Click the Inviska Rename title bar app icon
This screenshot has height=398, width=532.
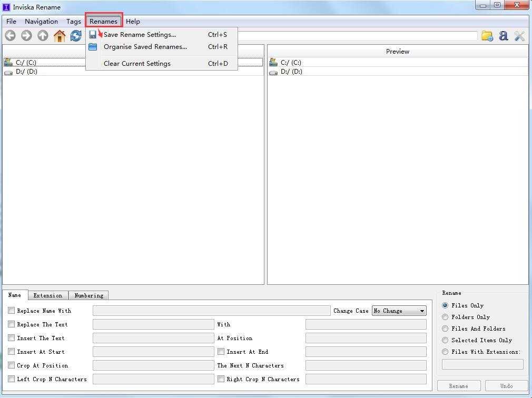pyautogui.click(x=6, y=7)
